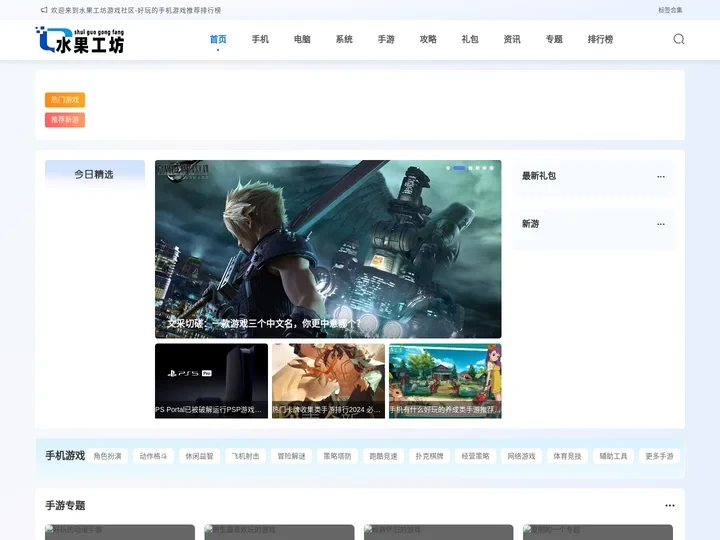Image resolution: width=720 pixels, height=540 pixels.
Task: Open the 系统 nav item
Action: (x=344, y=39)
